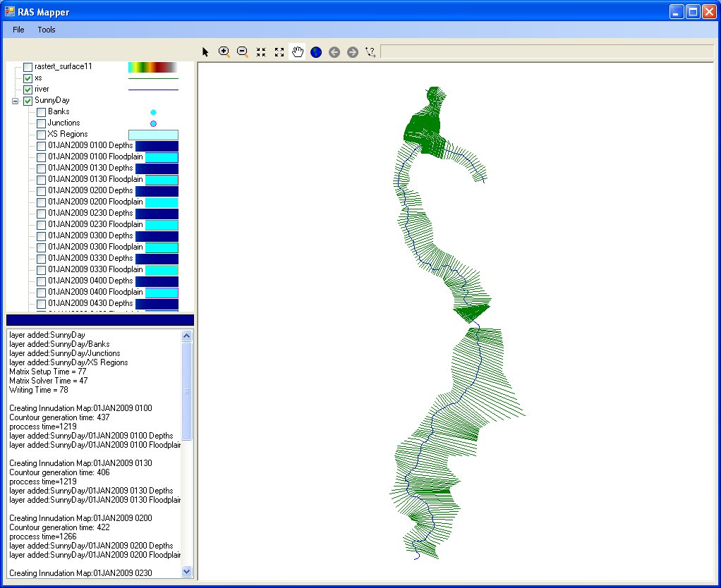Select the 01JAN2009 0400 Floodplain label
Image resolution: width=721 pixels, height=588 pixels.
click(96, 292)
